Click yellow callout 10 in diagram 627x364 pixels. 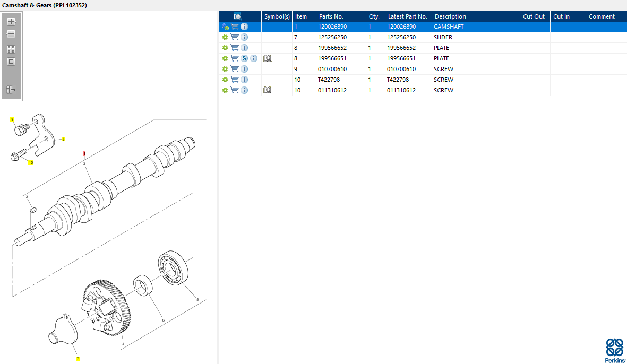(31, 162)
